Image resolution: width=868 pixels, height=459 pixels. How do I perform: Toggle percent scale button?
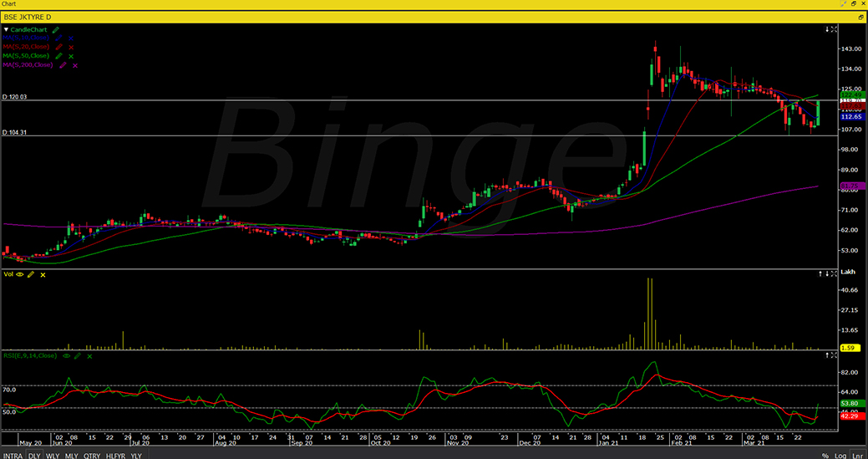click(x=825, y=455)
